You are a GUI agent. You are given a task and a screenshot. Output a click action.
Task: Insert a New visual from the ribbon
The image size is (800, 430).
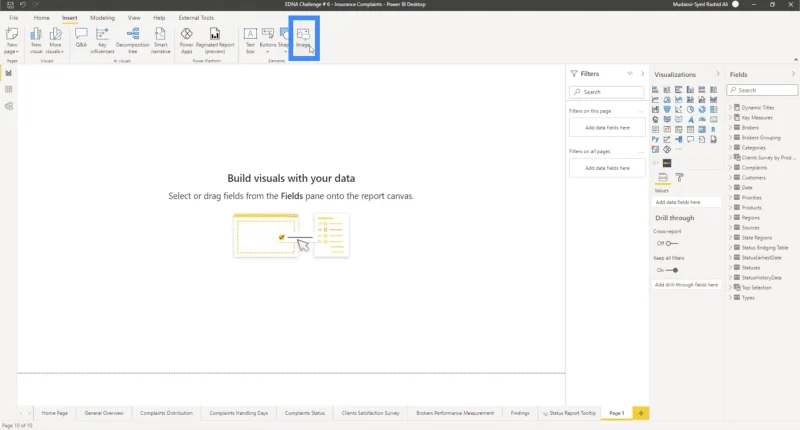tap(36, 41)
